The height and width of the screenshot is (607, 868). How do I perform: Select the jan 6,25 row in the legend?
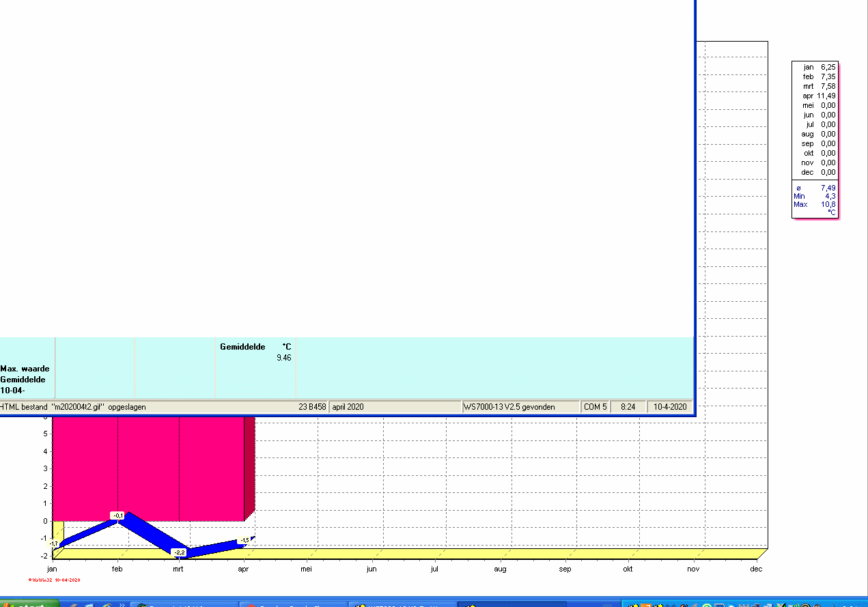(819, 67)
